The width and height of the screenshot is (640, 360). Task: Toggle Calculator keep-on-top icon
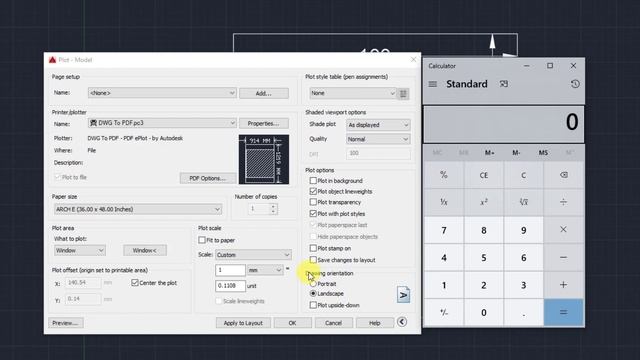click(x=504, y=84)
